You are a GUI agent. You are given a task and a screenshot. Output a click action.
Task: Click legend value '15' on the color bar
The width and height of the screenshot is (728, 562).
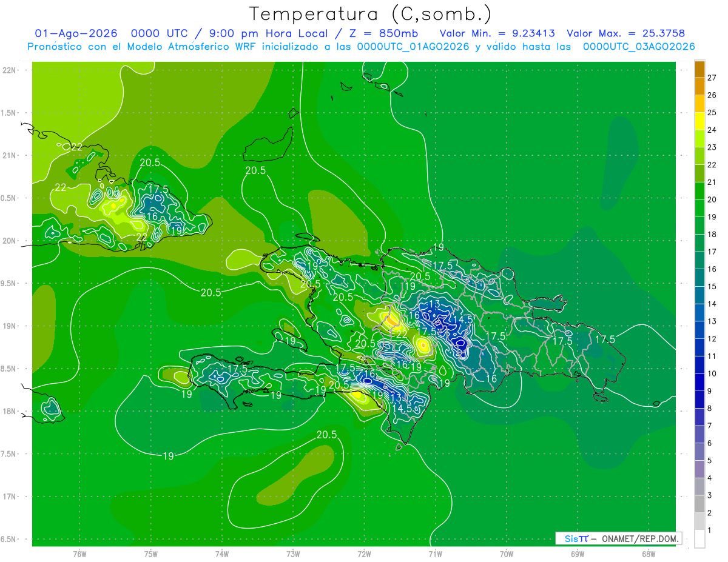click(712, 287)
